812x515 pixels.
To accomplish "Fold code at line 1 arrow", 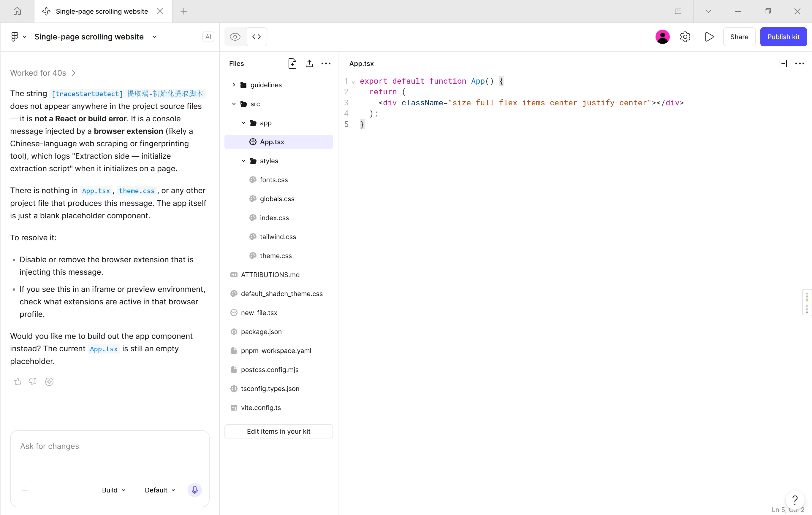I will tap(353, 82).
